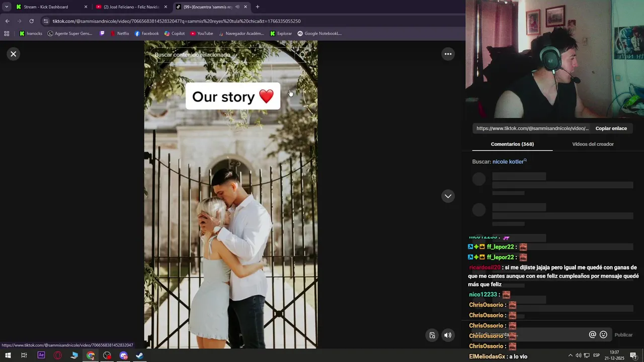
Task: Go to next video with down chevron
Action: [x=448, y=196]
